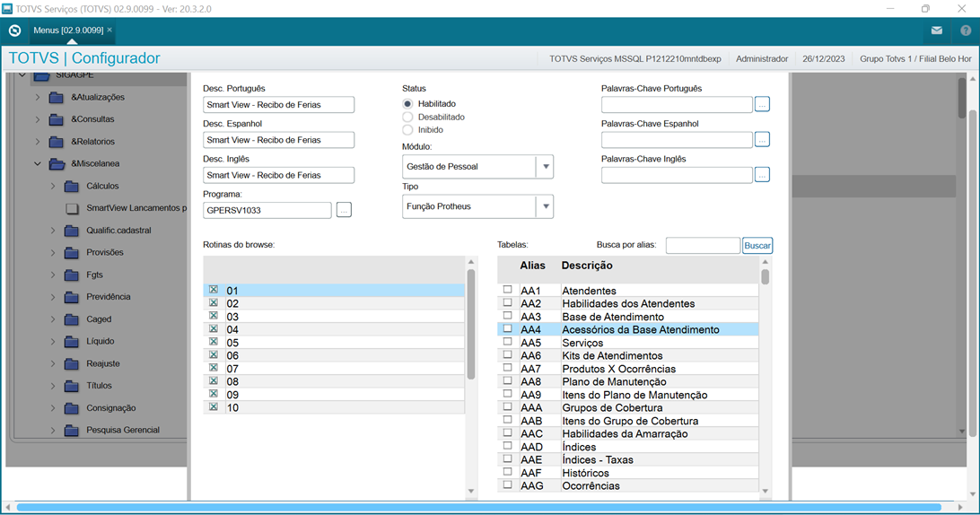Select the AA8 Plano de Manutenção row

[x=627, y=381]
